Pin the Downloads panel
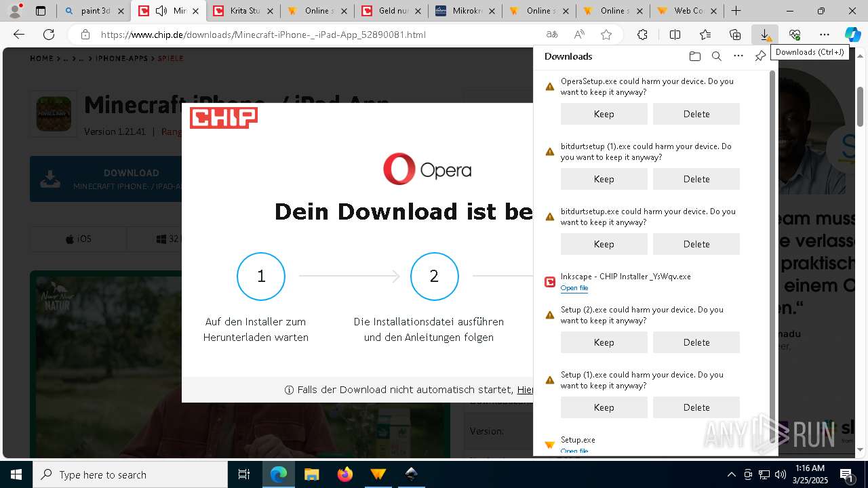Viewport: 868px width, 488px height. pyautogui.click(x=760, y=56)
